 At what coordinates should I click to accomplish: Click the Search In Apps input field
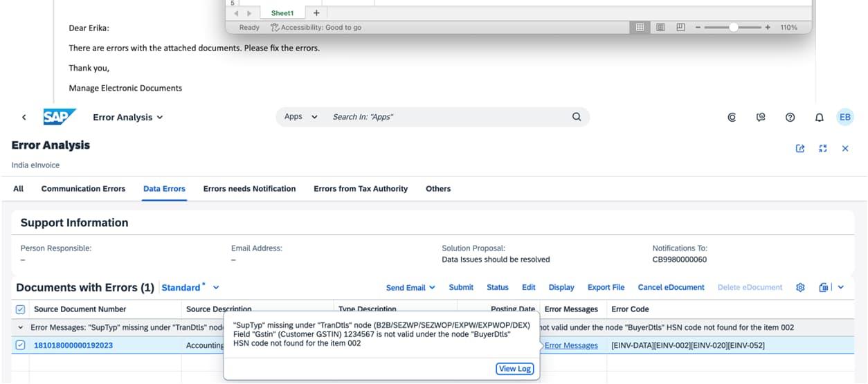[446, 117]
